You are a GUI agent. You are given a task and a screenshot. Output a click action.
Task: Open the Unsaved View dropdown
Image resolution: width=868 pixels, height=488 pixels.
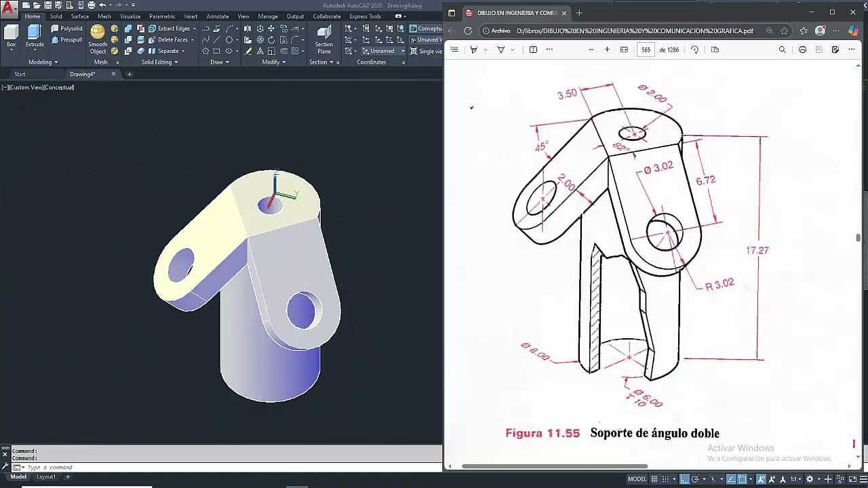point(426,40)
